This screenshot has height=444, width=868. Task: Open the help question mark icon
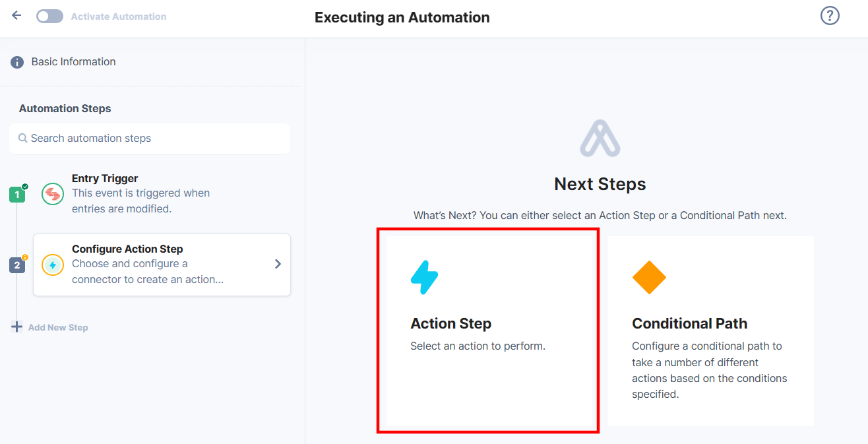(830, 15)
